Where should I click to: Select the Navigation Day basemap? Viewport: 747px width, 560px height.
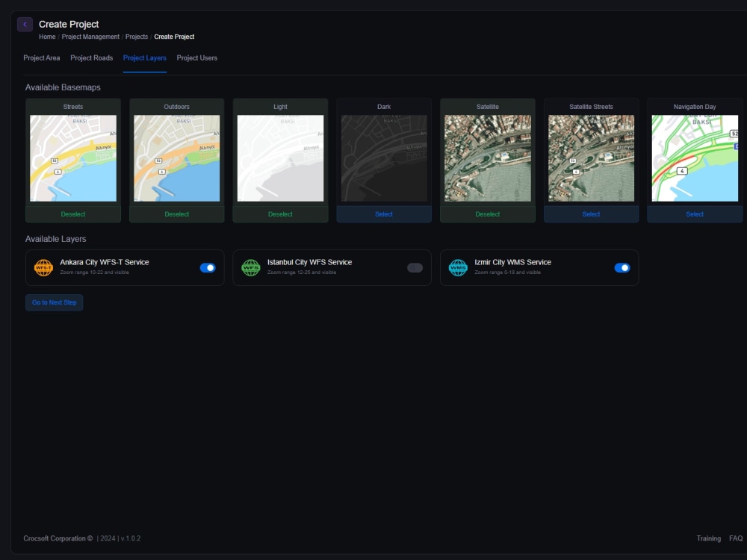click(695, 214)
